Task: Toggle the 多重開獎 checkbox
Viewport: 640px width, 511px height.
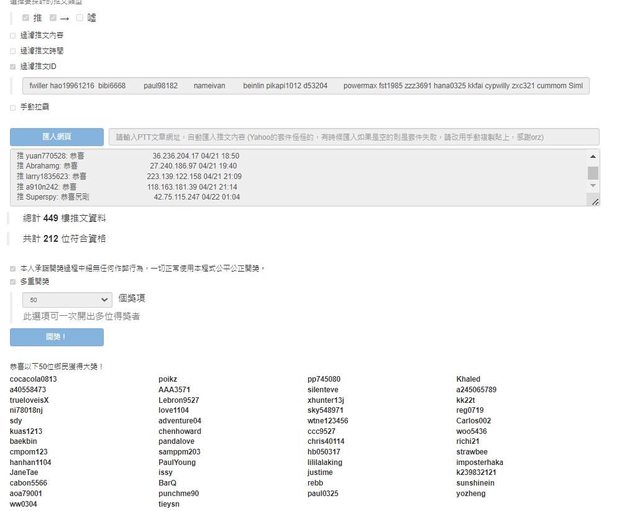Action: pos(13,283)
